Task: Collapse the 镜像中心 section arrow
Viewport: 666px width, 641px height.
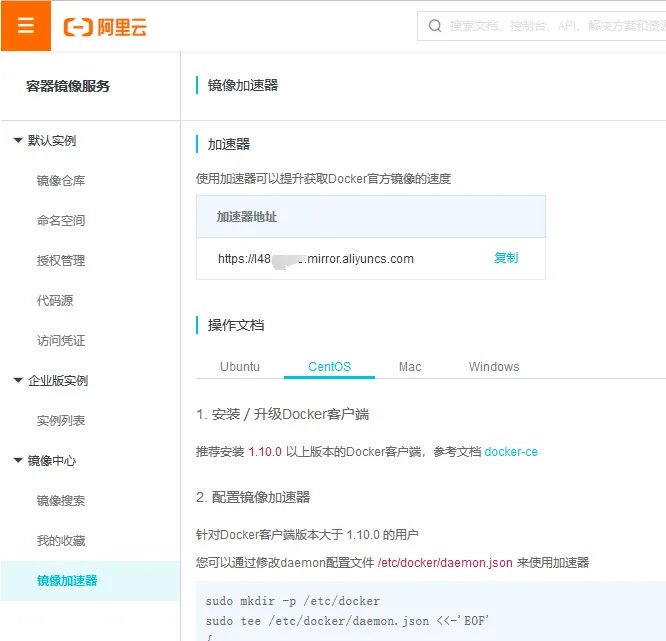Action: pos(18,460)
